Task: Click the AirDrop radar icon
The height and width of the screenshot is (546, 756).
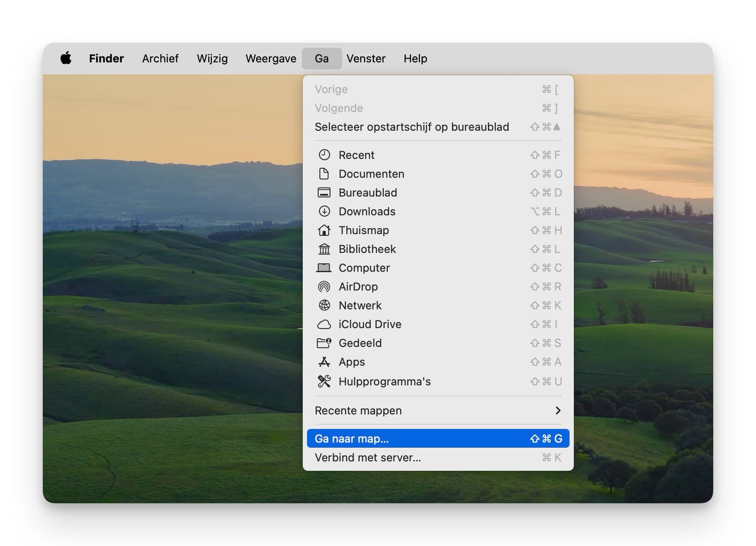Action: click(324, 286)
